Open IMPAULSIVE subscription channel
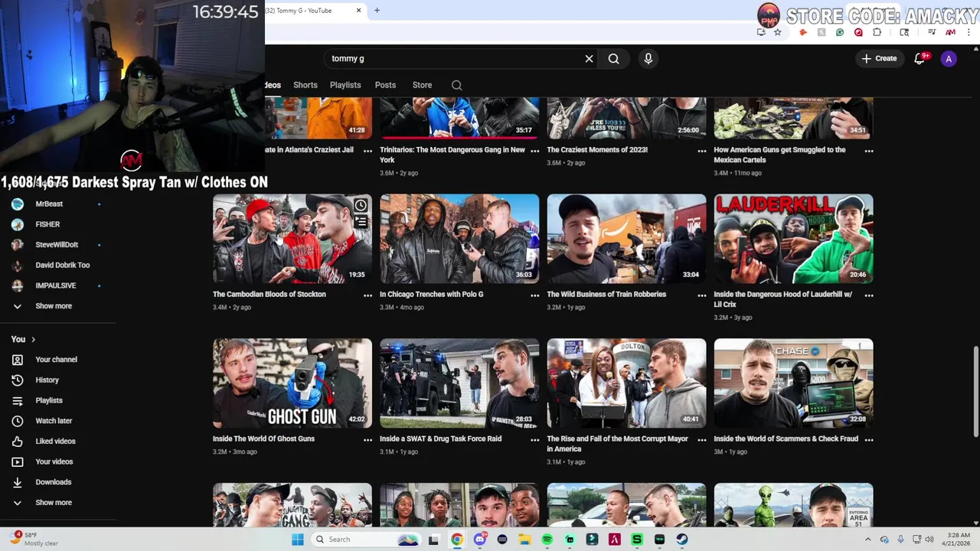This screenshot has width=980, height=551. coord(57,285)
